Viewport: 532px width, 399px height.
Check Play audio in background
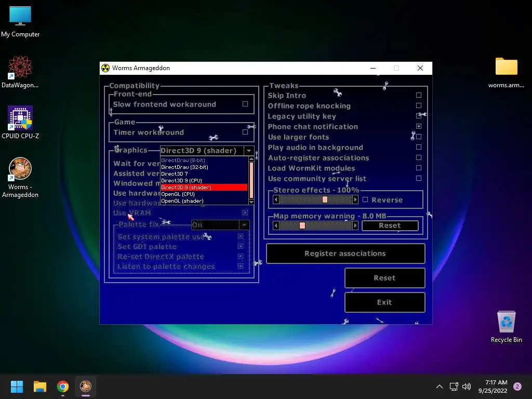(419, 147)
